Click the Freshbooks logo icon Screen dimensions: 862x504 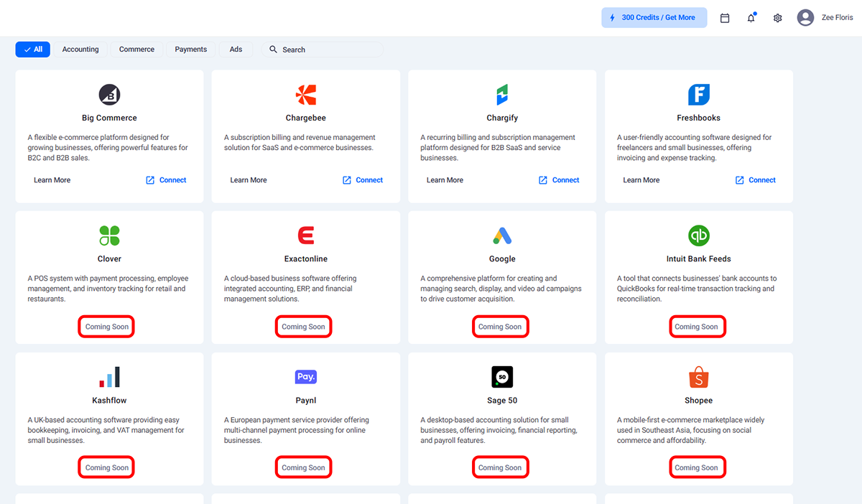click(x=699, y=95)
